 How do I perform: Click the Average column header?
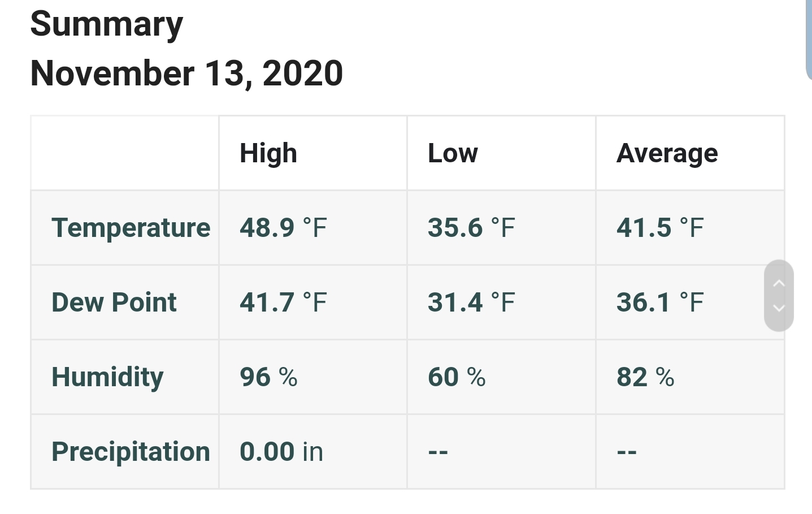click(x=667, y=153)
